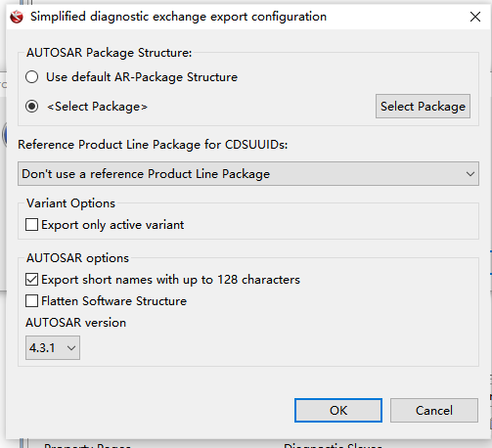Viewport: 492px width, 448px height.
Task: Click the AUTOSAR Package Structure group heading
Action: coord(110,53)
